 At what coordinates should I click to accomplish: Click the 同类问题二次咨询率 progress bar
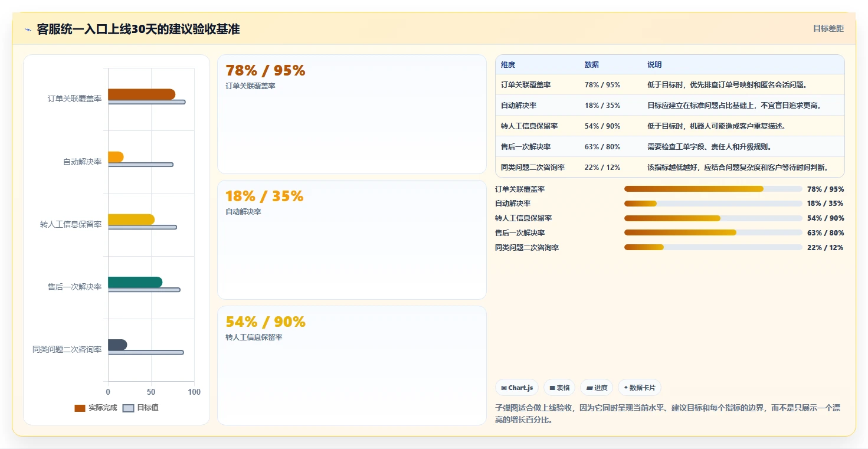point(713,247)
